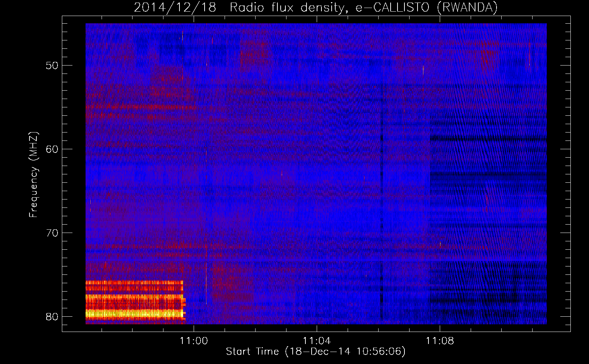The image size is (589, 364).
Task: Click the "80" frequency tick label
Action: (52, 317)
